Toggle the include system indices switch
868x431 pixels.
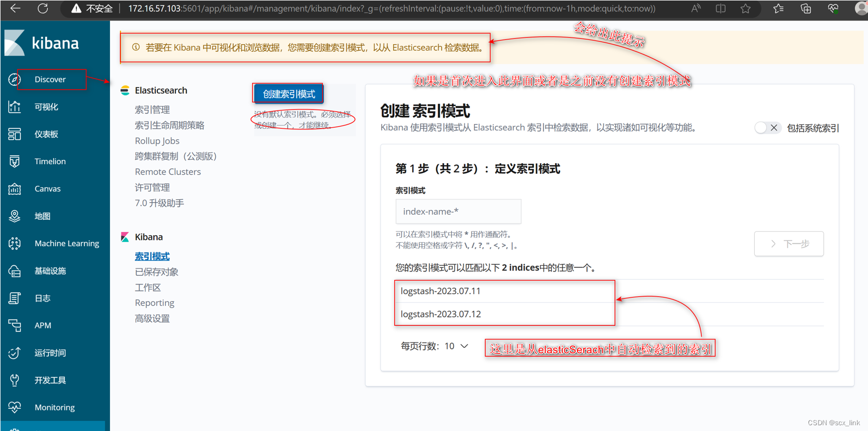pos(767,128)
